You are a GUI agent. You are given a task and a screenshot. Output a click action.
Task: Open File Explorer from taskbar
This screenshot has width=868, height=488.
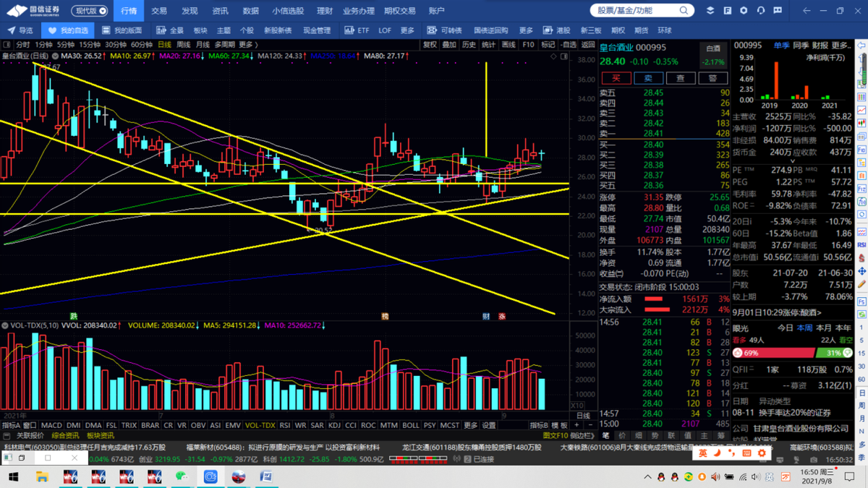point(42,477)
